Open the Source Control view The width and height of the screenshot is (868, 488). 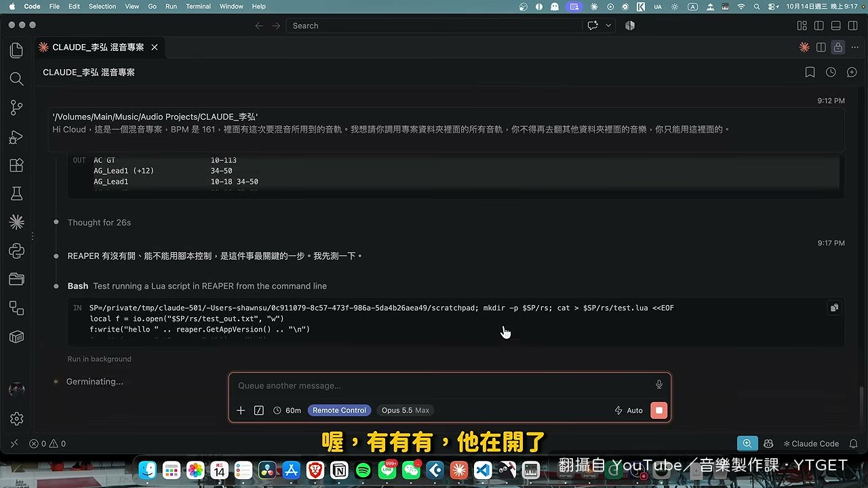tap(16, 108)
